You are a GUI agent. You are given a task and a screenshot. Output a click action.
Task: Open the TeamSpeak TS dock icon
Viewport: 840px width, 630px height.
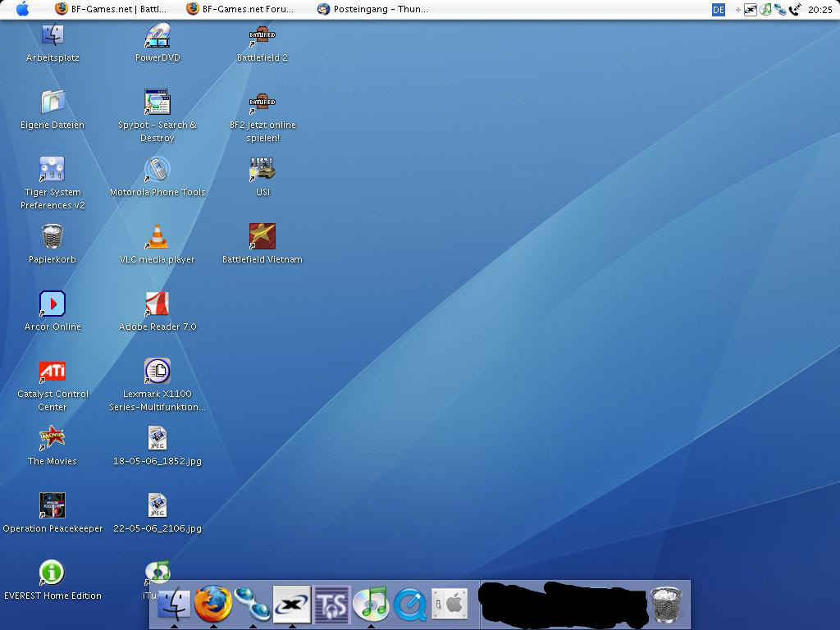(331, 605)
